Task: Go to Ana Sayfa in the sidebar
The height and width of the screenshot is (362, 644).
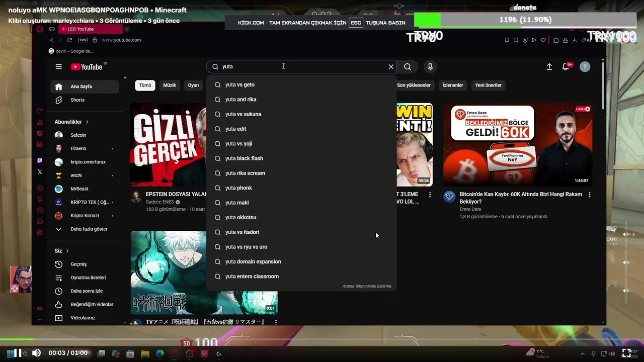Action: click(x=85, y=86)
